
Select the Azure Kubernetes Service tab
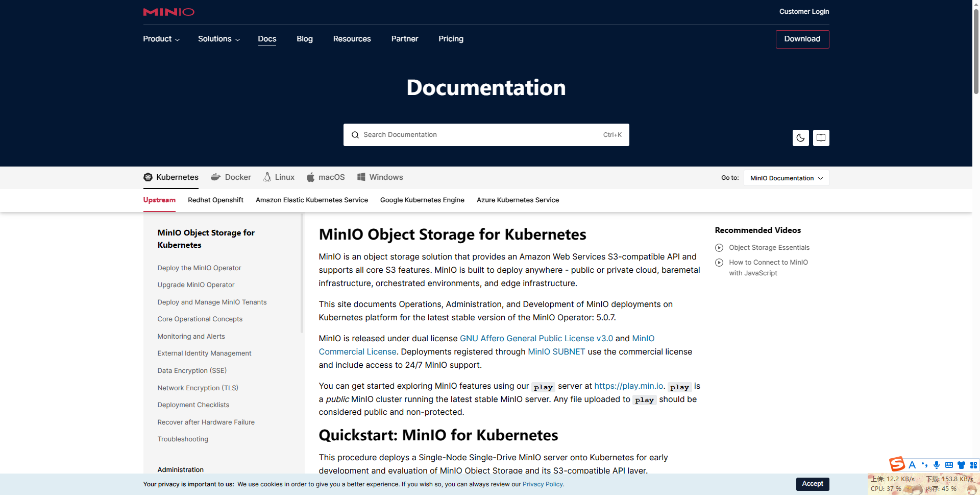pos(518,200)
